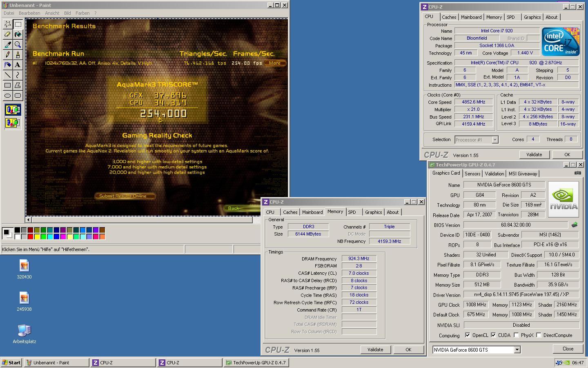Click Paint's horizontal scrollbar left arrow
The width and height of the screenshot is (588, 368).
(x=29, y=220)
